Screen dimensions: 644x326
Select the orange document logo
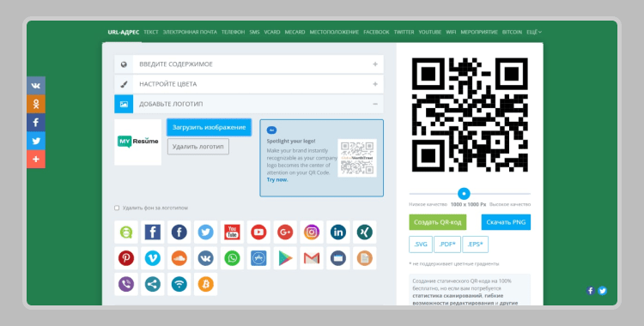[364, 258]
